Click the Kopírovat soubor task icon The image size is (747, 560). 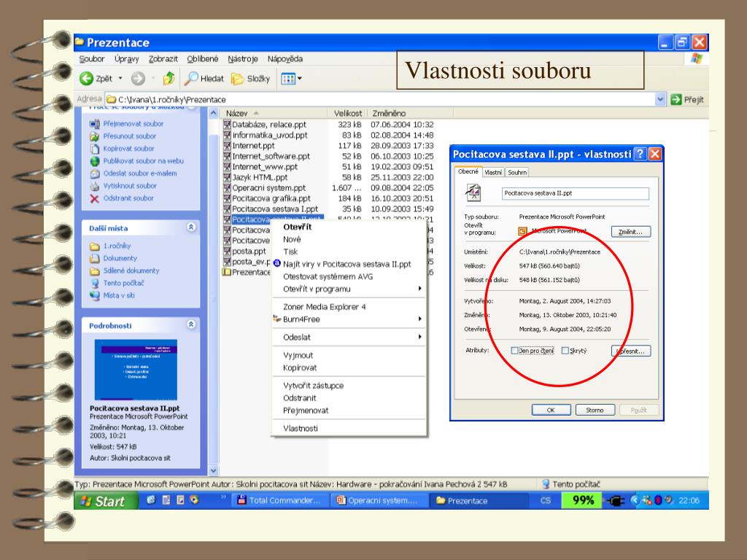[94, 149]
